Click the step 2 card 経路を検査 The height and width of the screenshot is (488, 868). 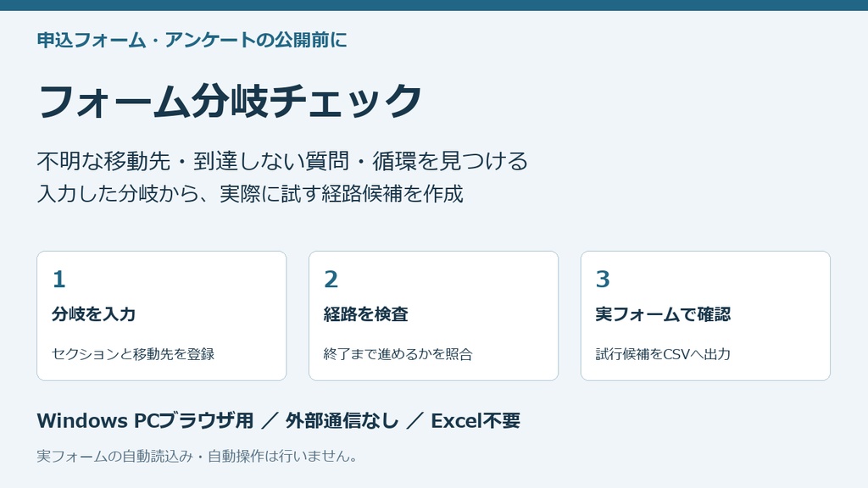point(433,316)
